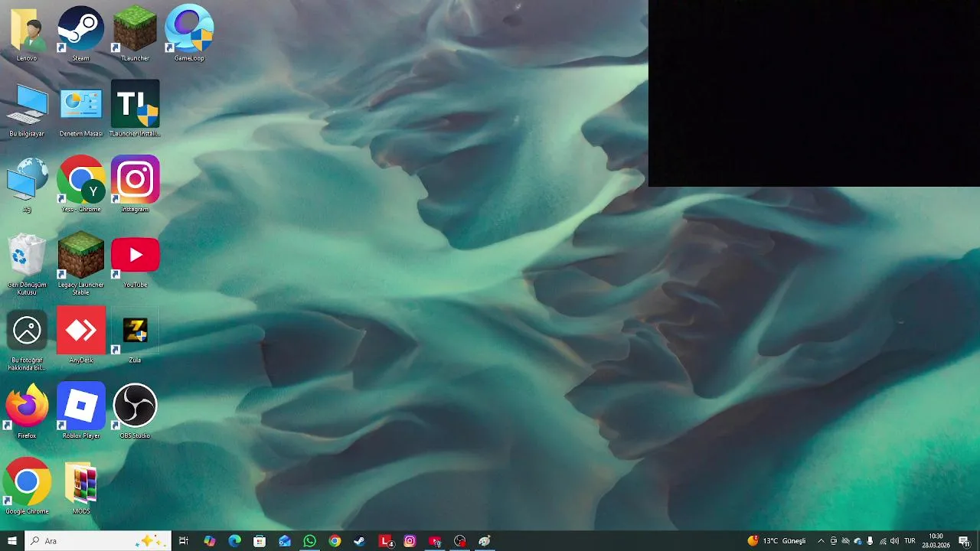Open the red L app taskbar icon
Screen dimensions: 980x551
coord(386,541)
